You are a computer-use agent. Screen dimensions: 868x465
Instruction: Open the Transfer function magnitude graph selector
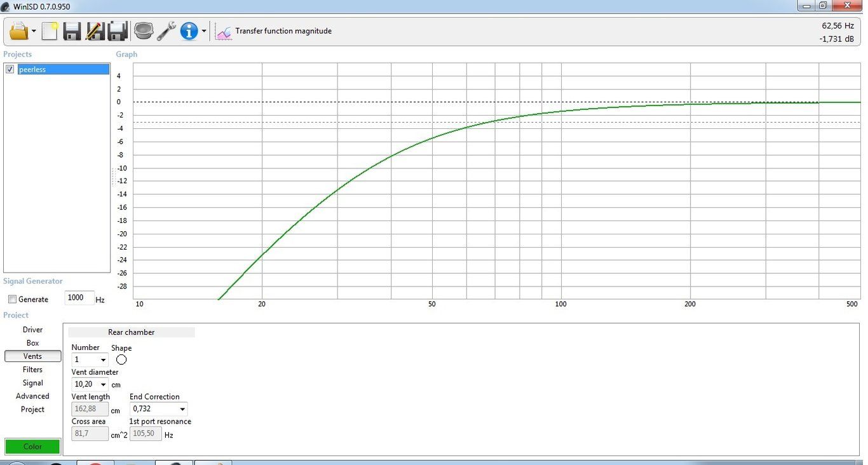283,31
